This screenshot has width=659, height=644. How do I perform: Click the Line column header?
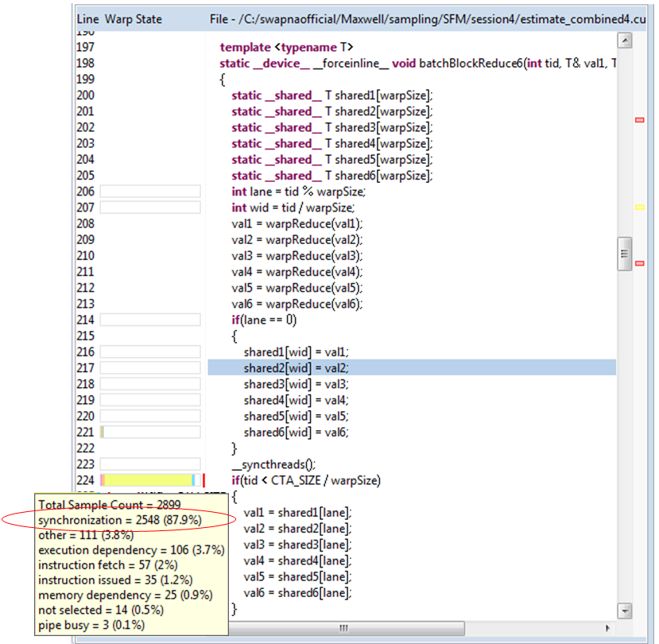tap(87, 19)
